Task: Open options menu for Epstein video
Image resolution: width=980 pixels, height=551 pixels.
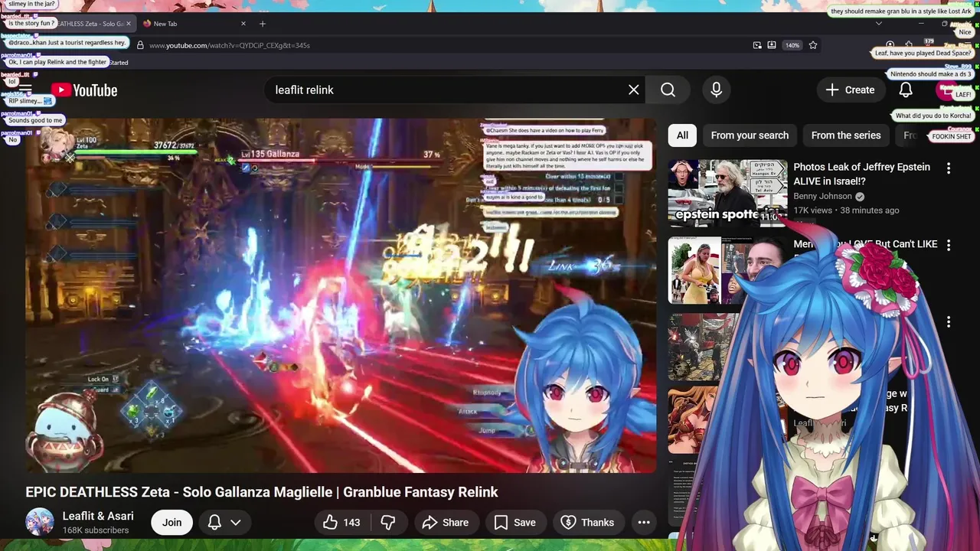Action: point(949,168)
